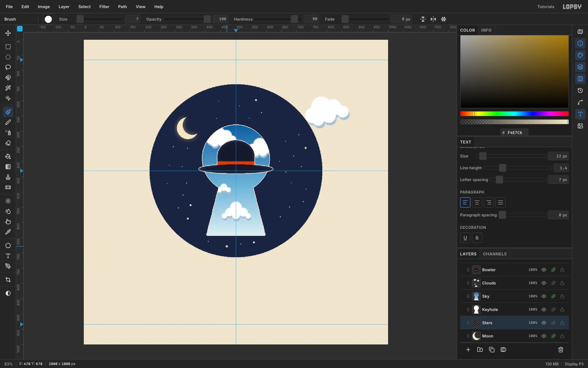This screenshot has height=368, width=588.
Task: Add a layer mask
Action: pos(503,350)
